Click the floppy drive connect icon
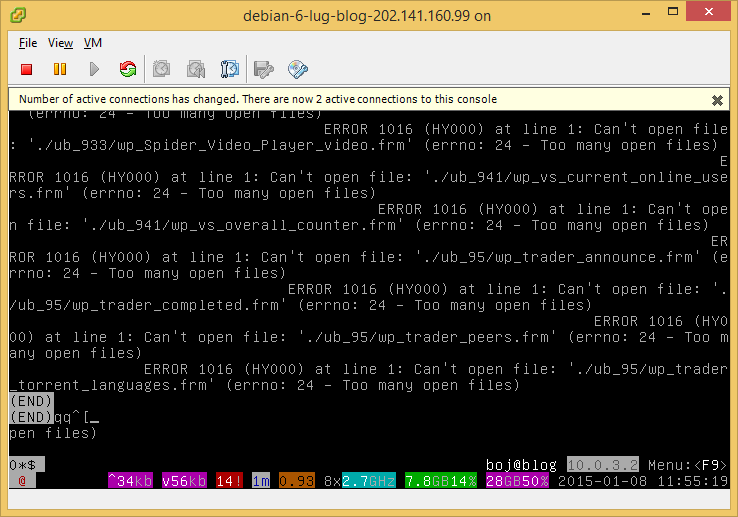This screenshot has width=738, height=517. coord(264,69)
